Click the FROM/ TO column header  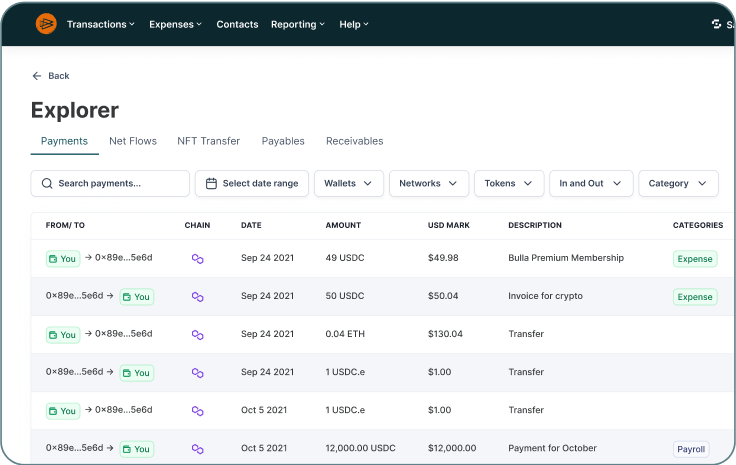click(x=65, y=225)
